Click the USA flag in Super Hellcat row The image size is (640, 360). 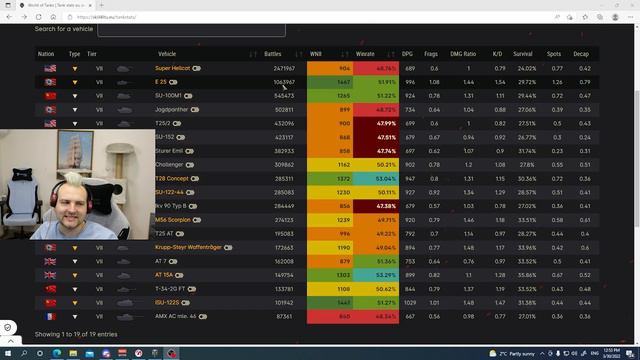click(x=50, y=69)
